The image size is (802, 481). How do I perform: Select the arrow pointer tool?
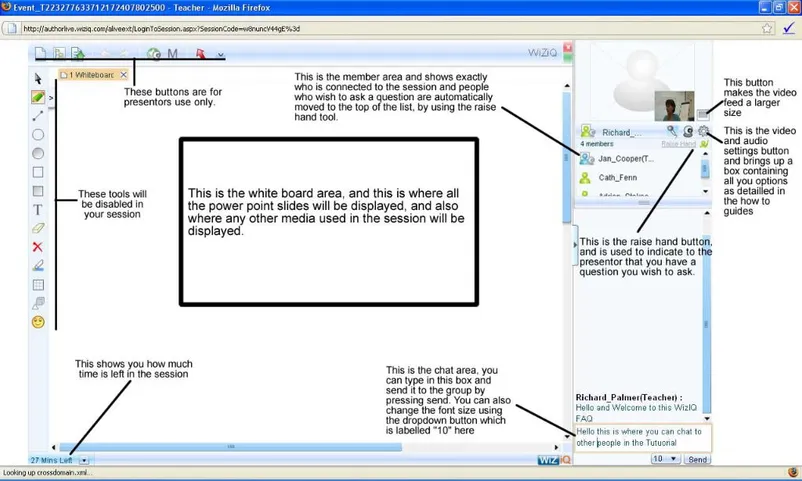pyautogui.click(x=38, y=78)
